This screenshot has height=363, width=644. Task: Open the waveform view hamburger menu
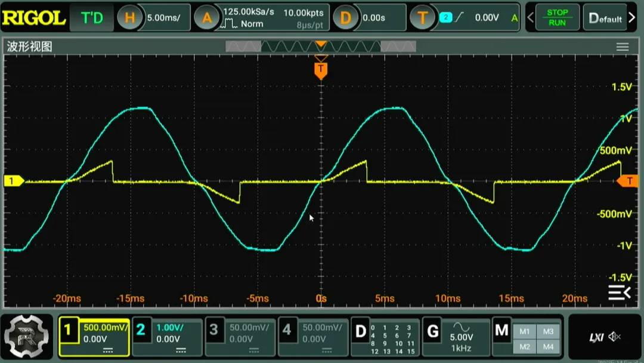[623, 47]
